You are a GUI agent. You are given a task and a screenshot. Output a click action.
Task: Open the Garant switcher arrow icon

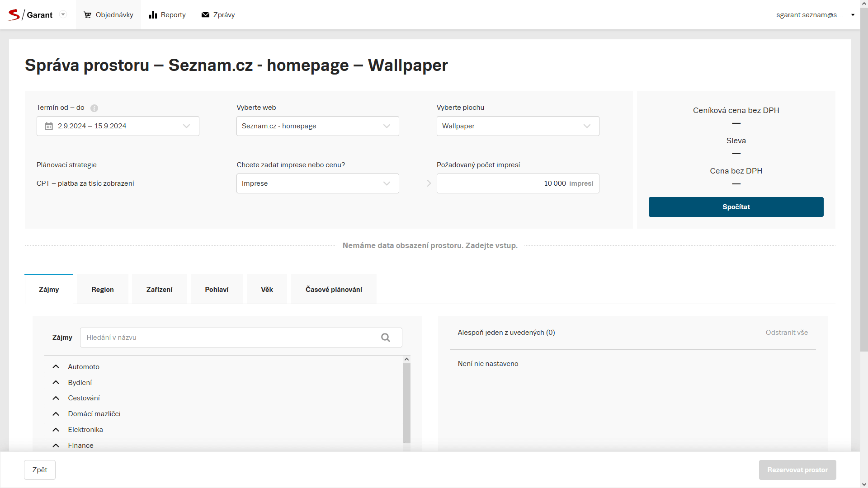[63, 14]
